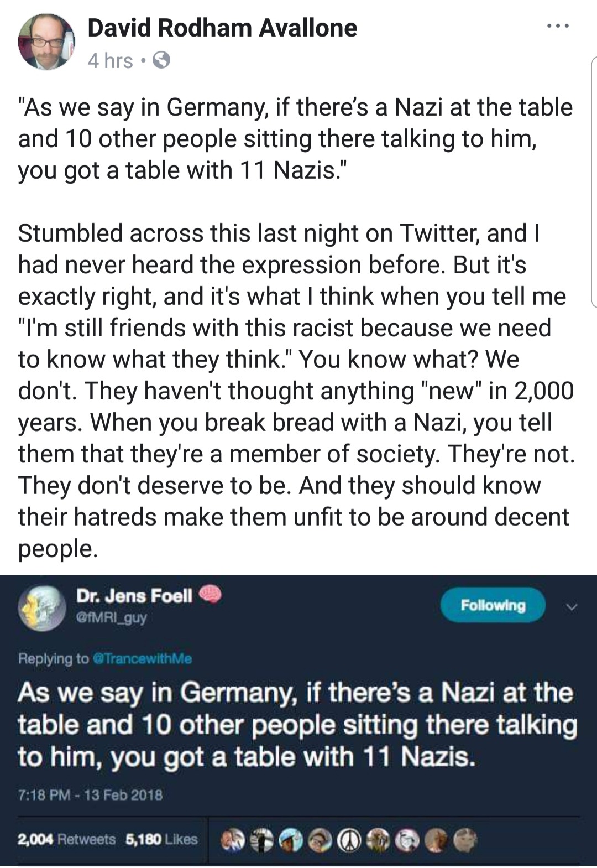This screenshot has height=868, width=597.
Task: Click the brain emoji beside Jens Foell
Action: (x=210, y=595)
